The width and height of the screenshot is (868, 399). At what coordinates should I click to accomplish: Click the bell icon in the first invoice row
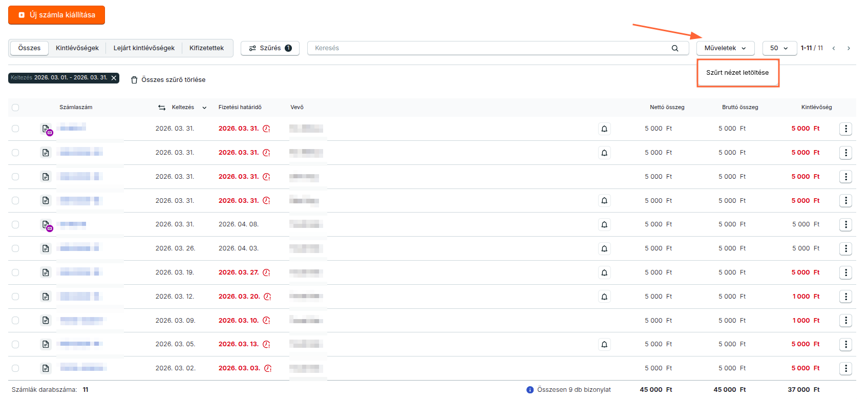tap(604, 129)
